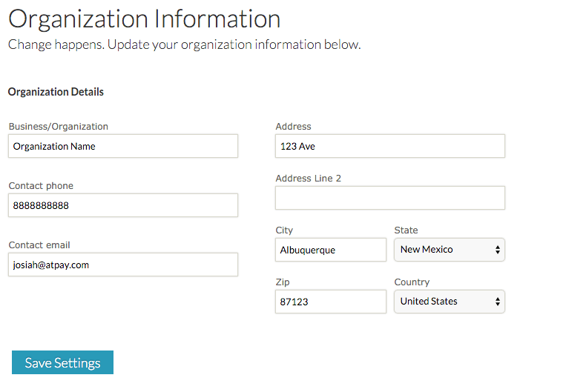Click the Contact email input field
Image resolution: width=566 pixels, height=392 pixels.
(x=123, y=265)
